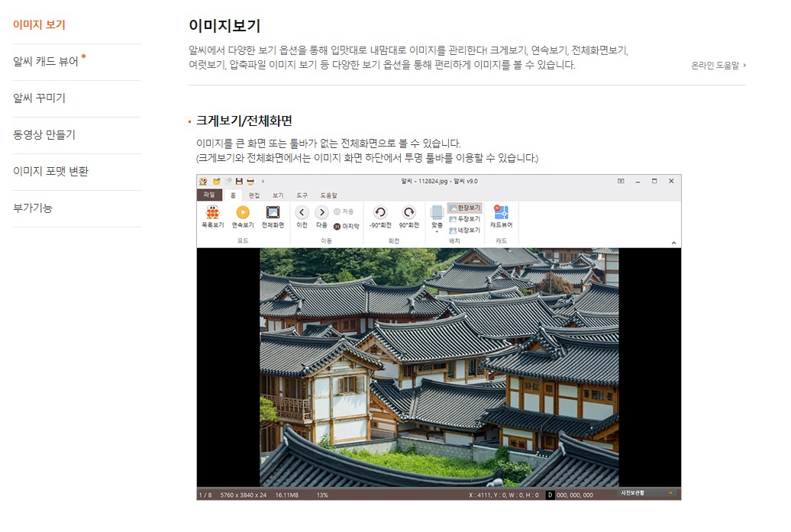Maximize the ALSee window
The image size is (791, 532).
pyautogui.click(x=654, y=181)
